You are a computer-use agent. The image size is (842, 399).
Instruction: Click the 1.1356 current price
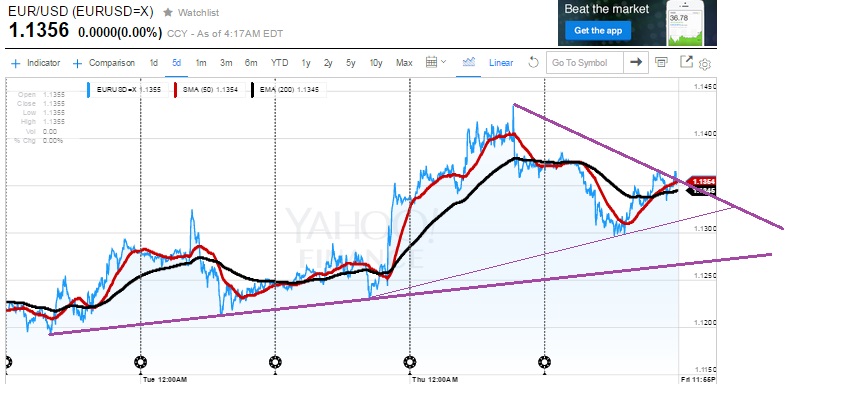[39, 31]
